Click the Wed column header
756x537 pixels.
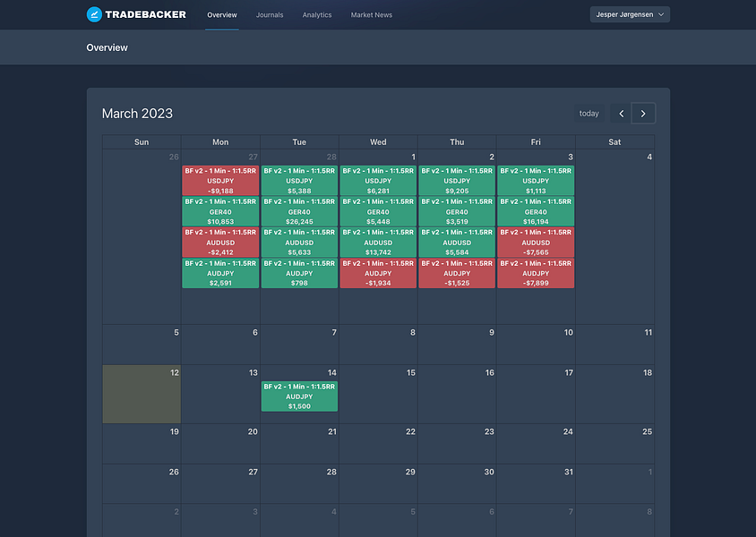pos(378,142)
